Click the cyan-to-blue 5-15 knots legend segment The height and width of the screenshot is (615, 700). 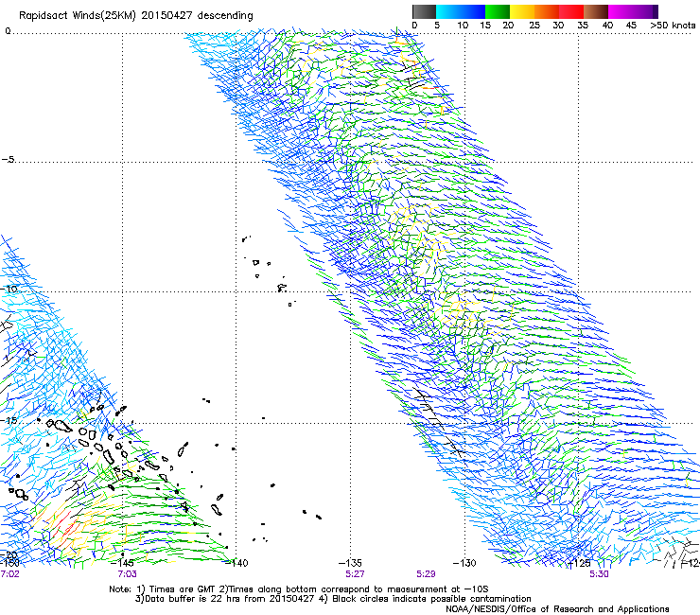point(461,11)
